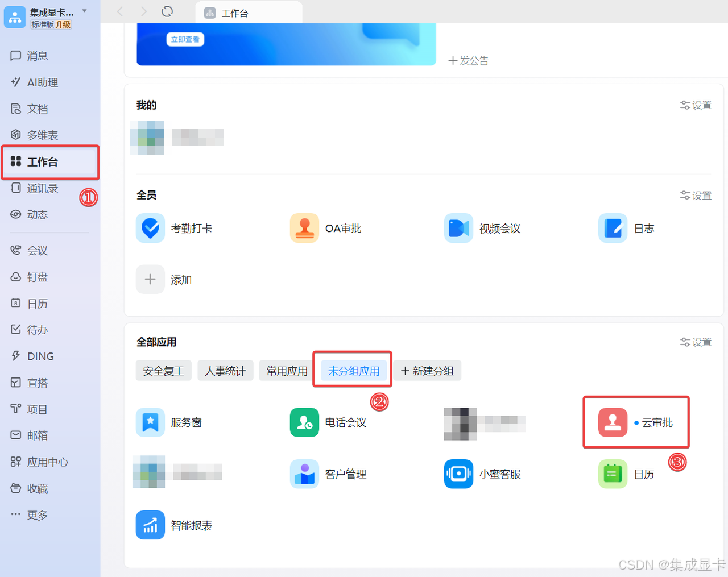Viewport: 728px width, 577px height.
Task: Open 消息 in the sidebar
Action: click(x=29, y=56)
